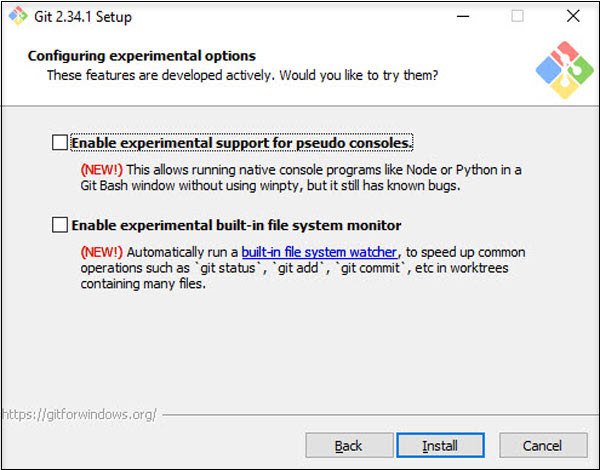
Task: Click the colorful Git logo in the header
Action: coord(563,69)
